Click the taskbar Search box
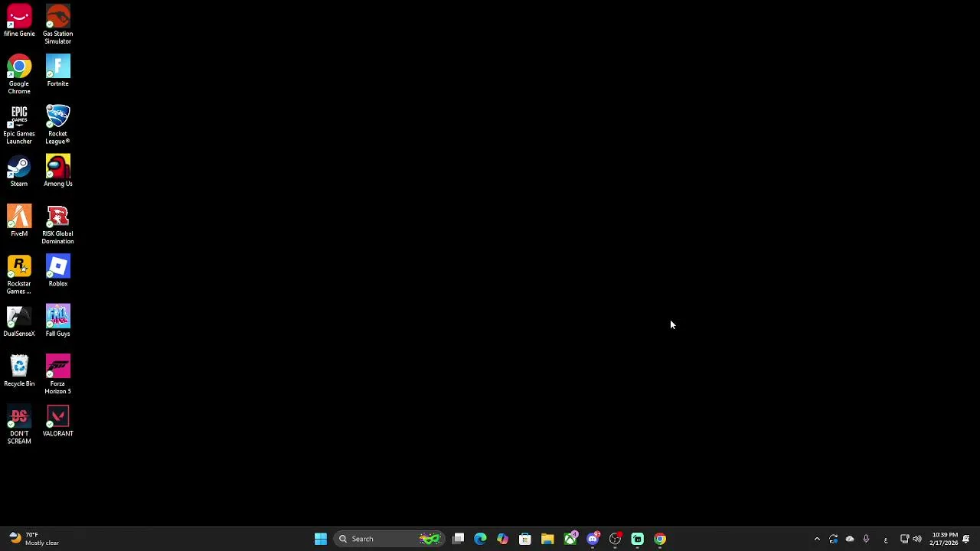The height and width of the screenshot is (551, 980). [389, 539]
